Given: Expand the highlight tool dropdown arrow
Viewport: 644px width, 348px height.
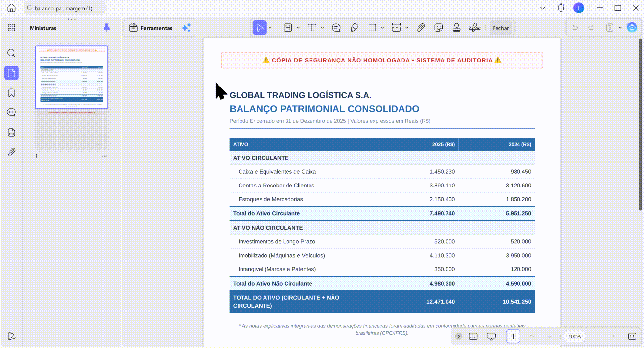Looking at the screenshot, I should (x=298, y=28).
